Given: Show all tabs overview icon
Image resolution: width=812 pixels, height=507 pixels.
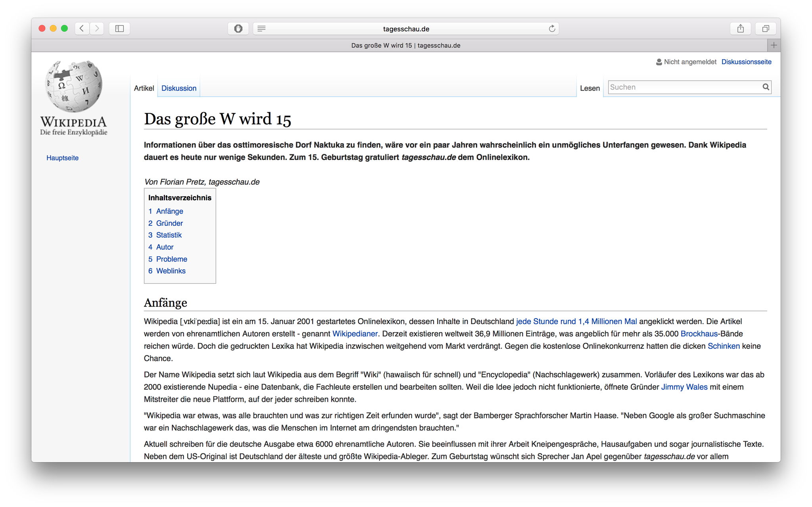Looking at the screenshot, I should [765, 29].
